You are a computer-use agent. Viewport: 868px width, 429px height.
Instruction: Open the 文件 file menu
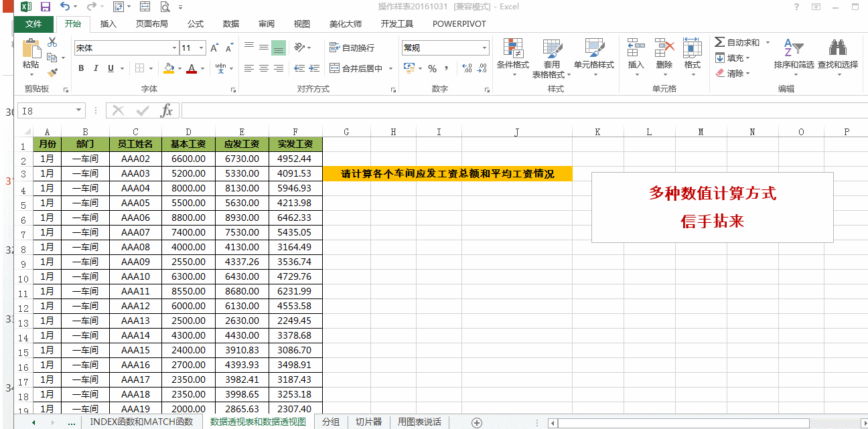point(33,24)
